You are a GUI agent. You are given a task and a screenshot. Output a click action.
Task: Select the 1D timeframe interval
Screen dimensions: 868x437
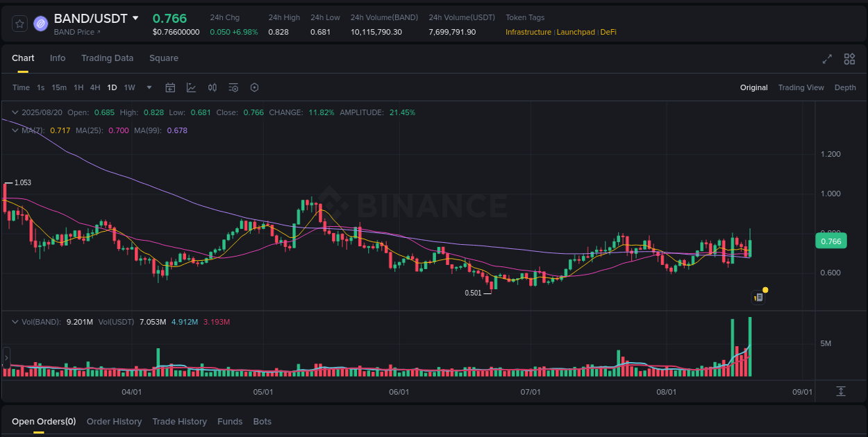[112, 87]
